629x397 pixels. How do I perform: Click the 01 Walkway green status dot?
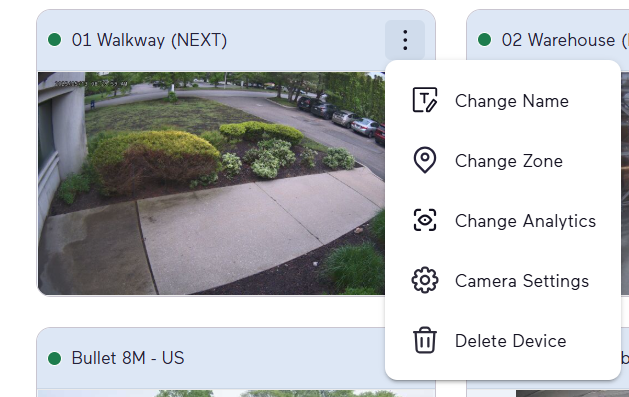[55, 40]
